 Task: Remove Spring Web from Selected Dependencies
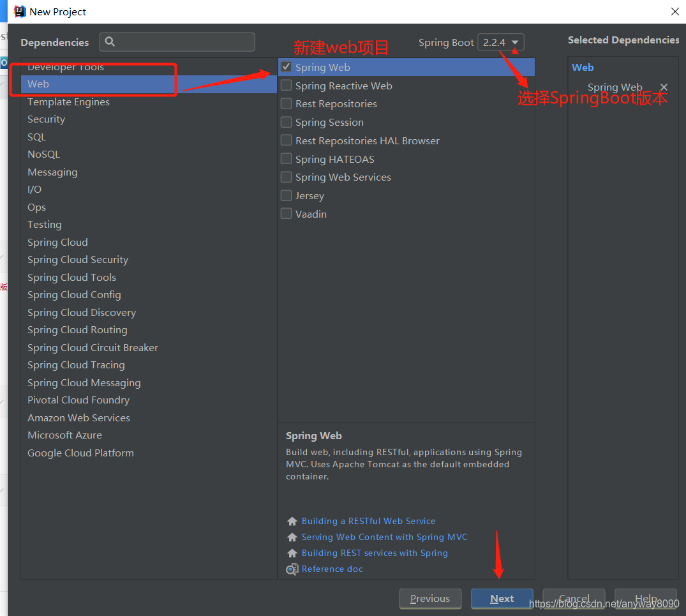(664, 87)
